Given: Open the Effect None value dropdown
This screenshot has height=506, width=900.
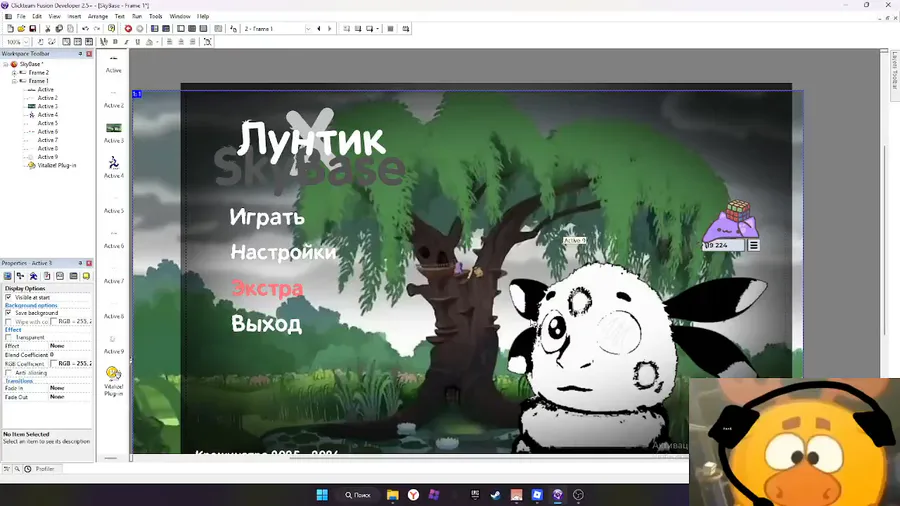Looking at the screenshot, I should tap(70, 346).
